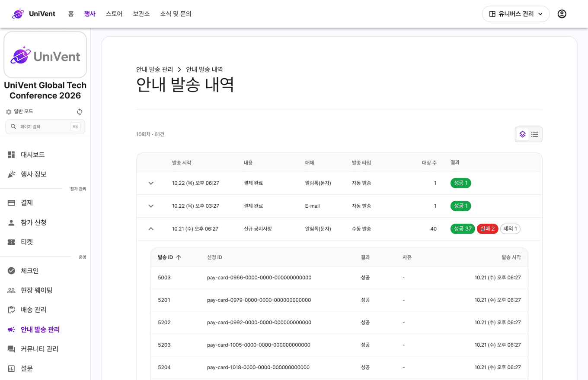Click the 행사 정보 party popper icon

click(x=12, y=174)
